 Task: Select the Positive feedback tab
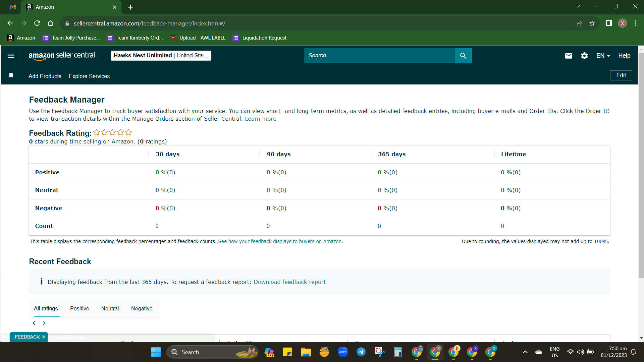click(x=79, y=308)
